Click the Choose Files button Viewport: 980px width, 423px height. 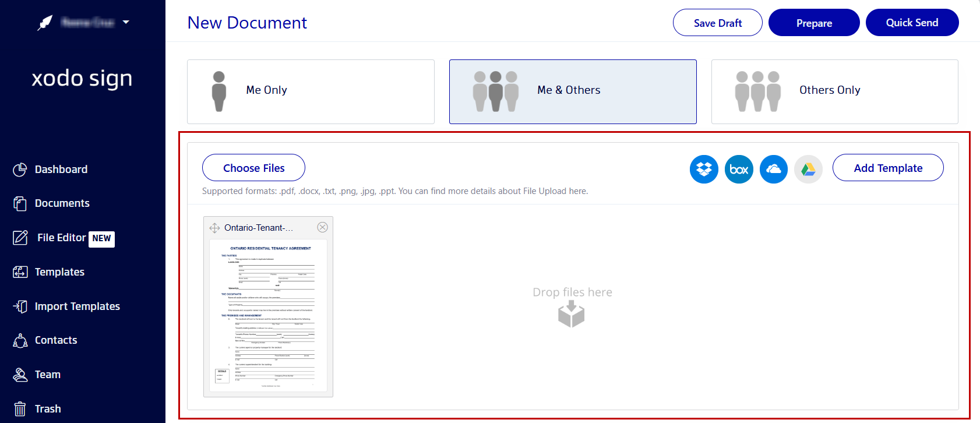pyautogui.click(x=253, y=168)
